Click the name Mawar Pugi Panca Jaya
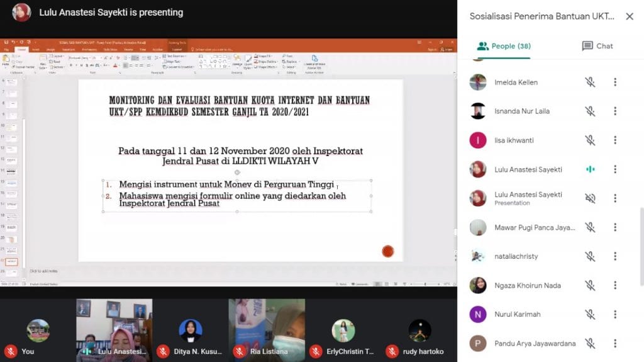 (x=535, y=227)
